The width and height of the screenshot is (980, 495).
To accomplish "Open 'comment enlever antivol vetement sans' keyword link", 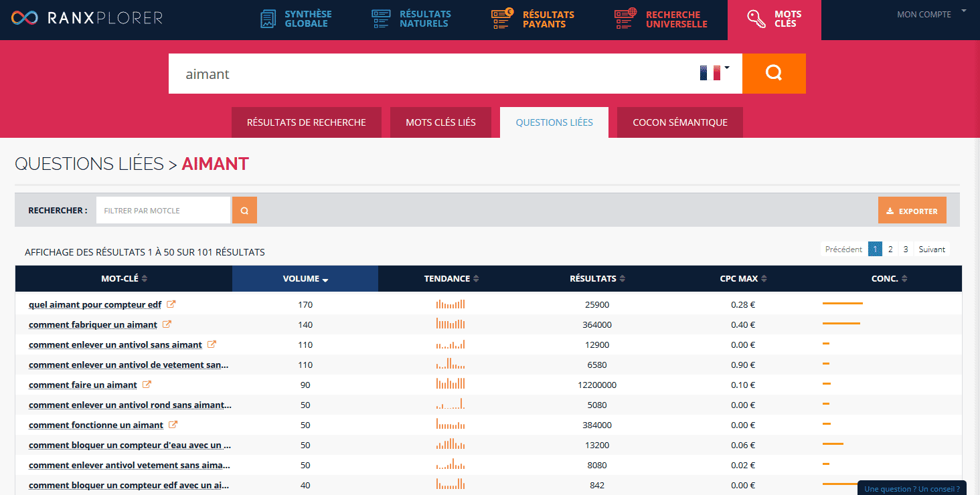I will tap(130, 465).
